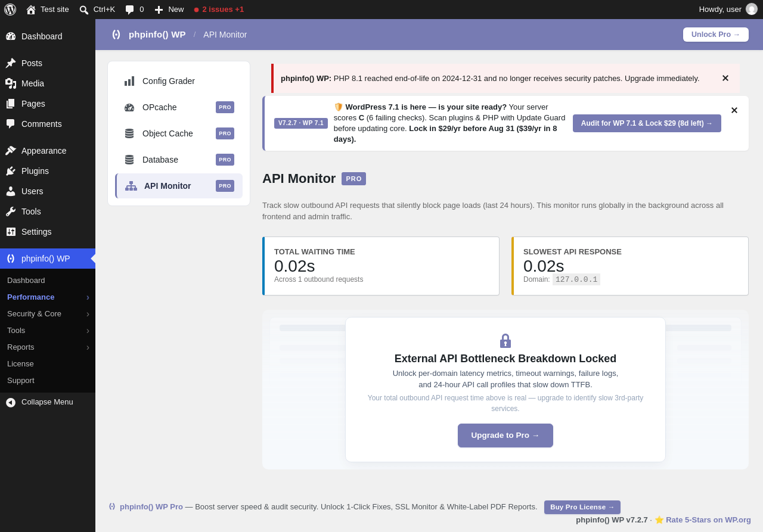The width and height of the screenshot is (763, 532).
Task: Dismiss the PHP 8.1 end-of-life notice
Action: tap(725, 78)
